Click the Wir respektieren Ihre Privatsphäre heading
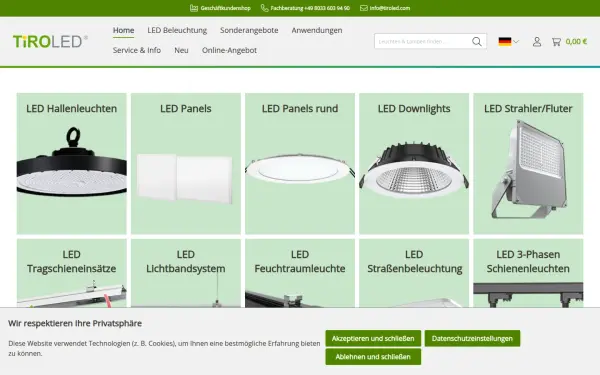The width and height of the screenshot is (600, 375). (75, 323)
